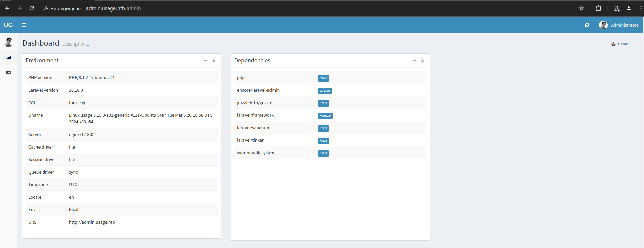Reload the page with the browser refresh icon
Image resolution: width=644 pixels, height=248 pixels.
[x=32, y=8]
